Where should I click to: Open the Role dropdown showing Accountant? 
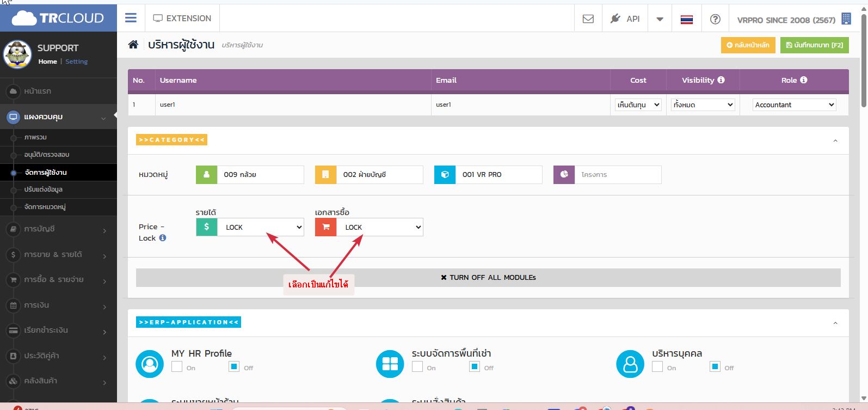coord(794,105)
